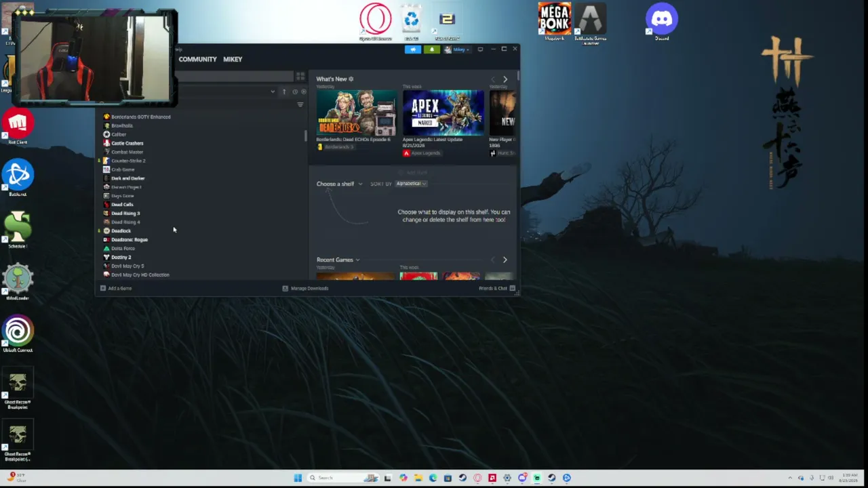Open Battle.net desktop shortcut
The image size is (868, 488).
(18, 178)
